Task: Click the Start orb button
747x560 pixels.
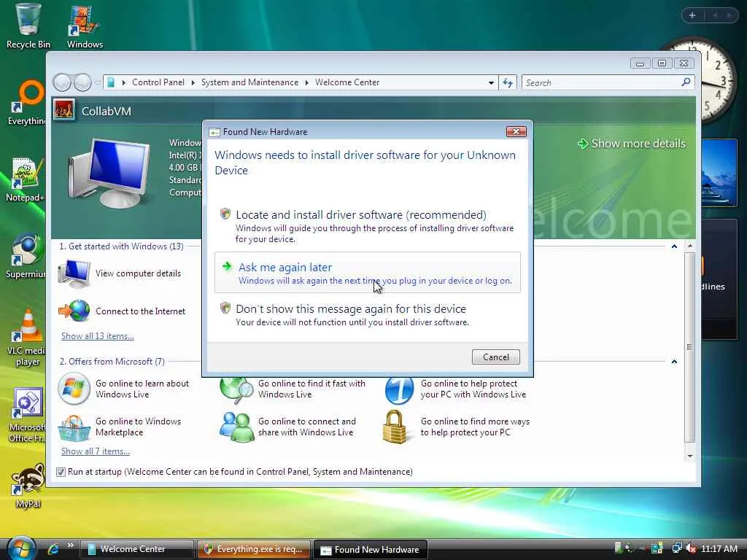Action: (x=20, y=548)
